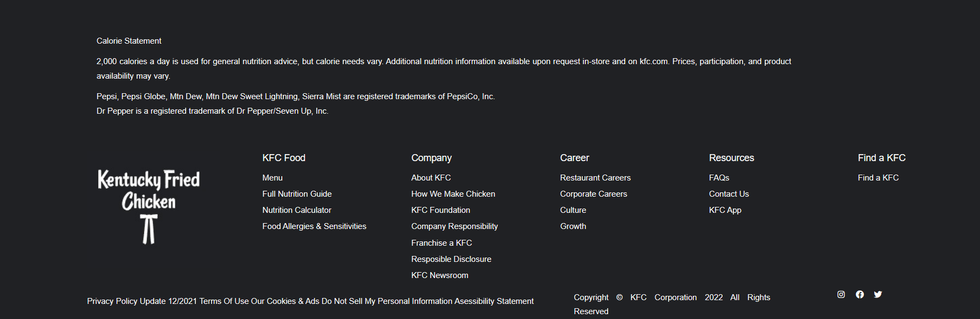Open Corporate Careers page

coord(594,193)
